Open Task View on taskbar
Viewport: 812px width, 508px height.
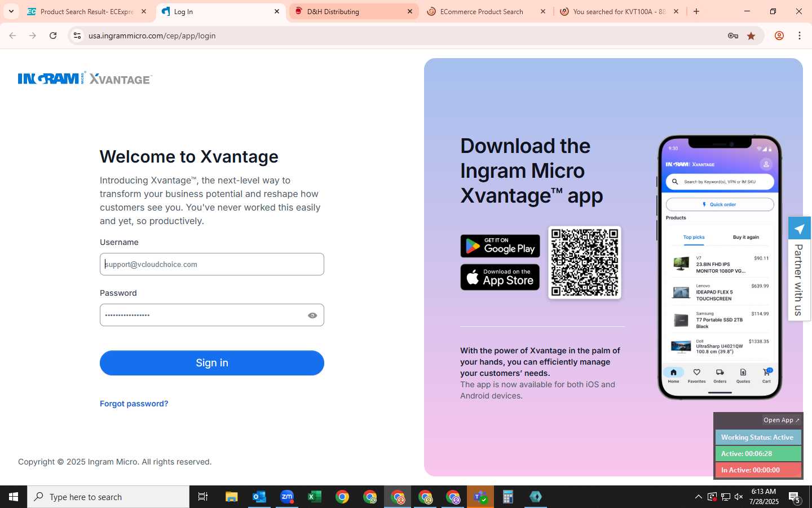click(203, 497)
